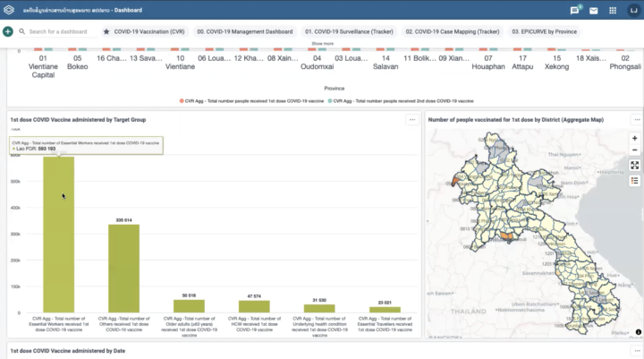Expand dashboard list with Show more
Screen dimensions: 644x359
click(x=322, y=44)
